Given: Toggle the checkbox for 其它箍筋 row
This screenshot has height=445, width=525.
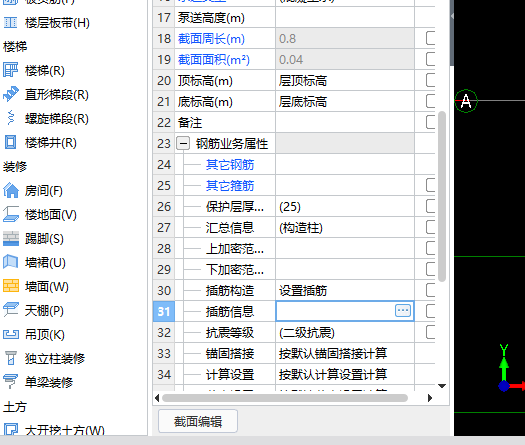Looking at the screenshot, I should pyautogui.click(x=431, y=185).
